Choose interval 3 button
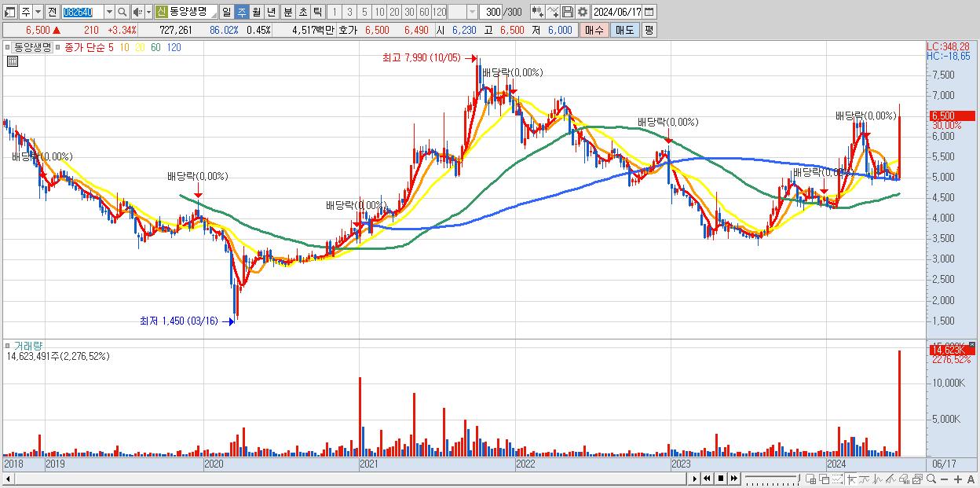The width and height of the screenshot is (980, 488). coord(349,12)
